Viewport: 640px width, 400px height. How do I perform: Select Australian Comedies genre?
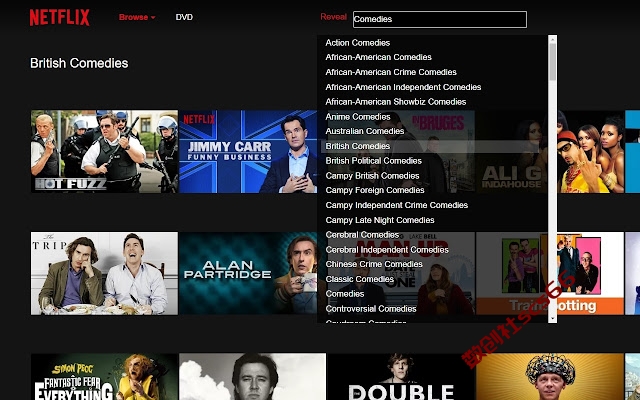[x=364, y=131]
